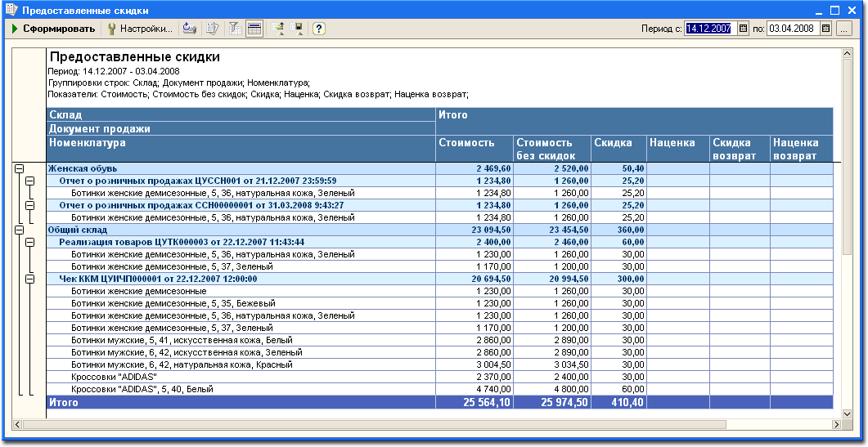Collapse the Общий склад group
The image size is (868, 447).
point(19,230)
